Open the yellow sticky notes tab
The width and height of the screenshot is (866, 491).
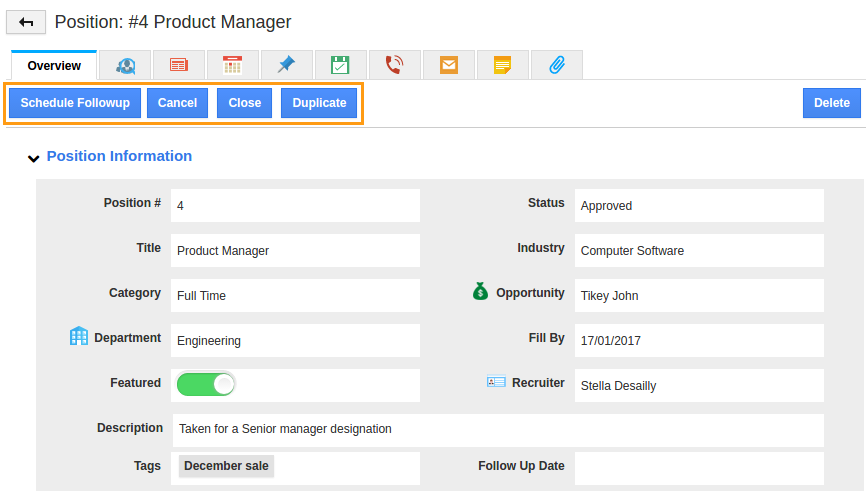click(502, 66)
